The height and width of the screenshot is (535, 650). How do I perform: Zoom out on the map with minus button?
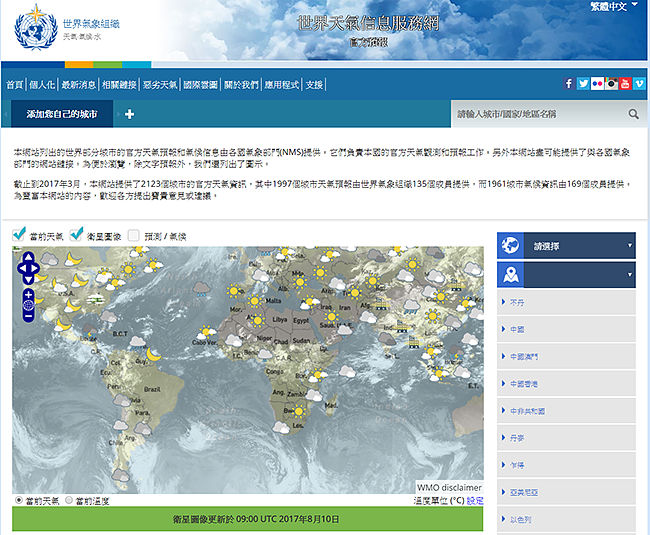coord(28,316)
